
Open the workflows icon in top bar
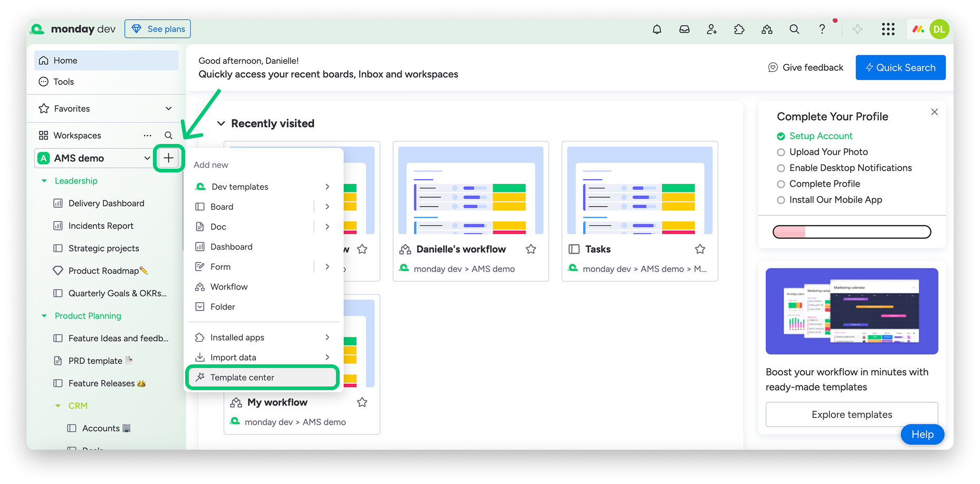pos(767,30)
